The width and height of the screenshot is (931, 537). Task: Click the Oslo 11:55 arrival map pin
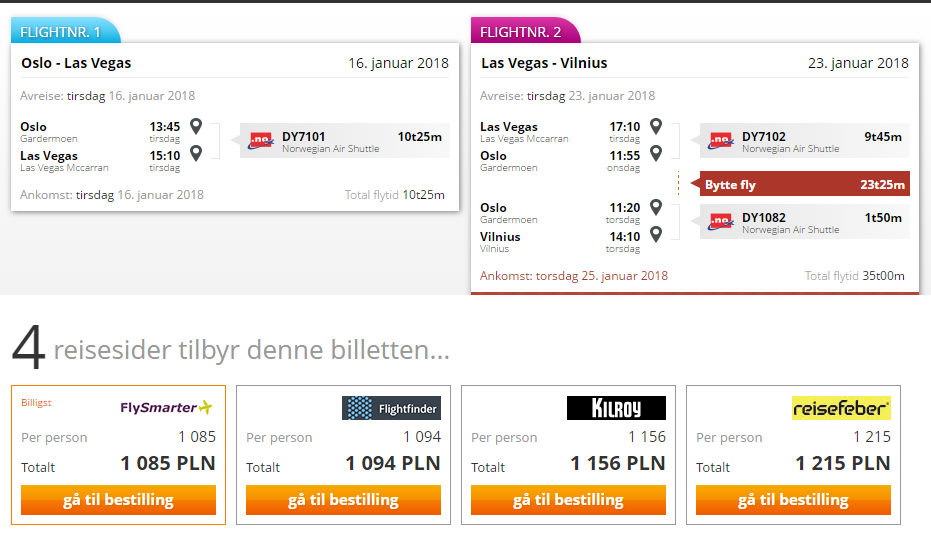[656, 153]
